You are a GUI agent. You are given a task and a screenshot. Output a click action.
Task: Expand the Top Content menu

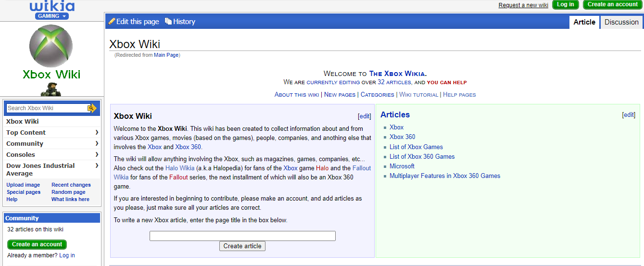[97, 132]
